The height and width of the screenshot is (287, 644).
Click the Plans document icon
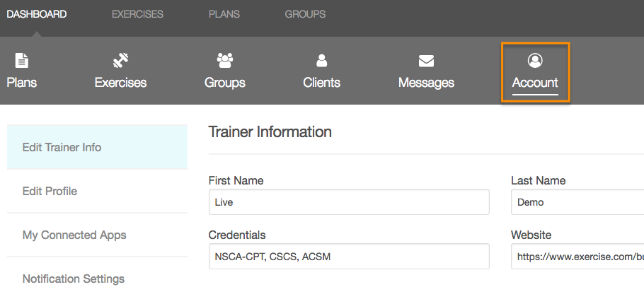tap(22, 61)
